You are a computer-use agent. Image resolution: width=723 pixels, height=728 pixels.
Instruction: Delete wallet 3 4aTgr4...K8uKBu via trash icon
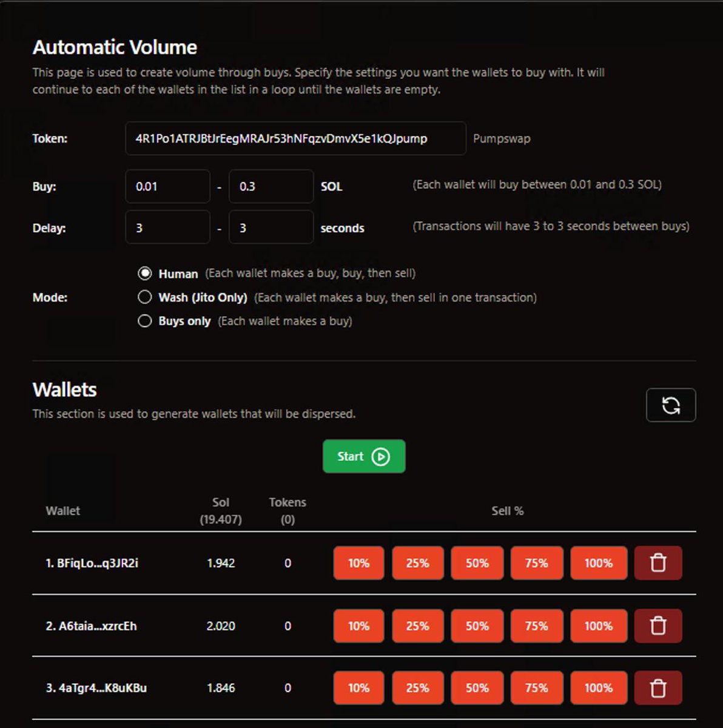658,688
